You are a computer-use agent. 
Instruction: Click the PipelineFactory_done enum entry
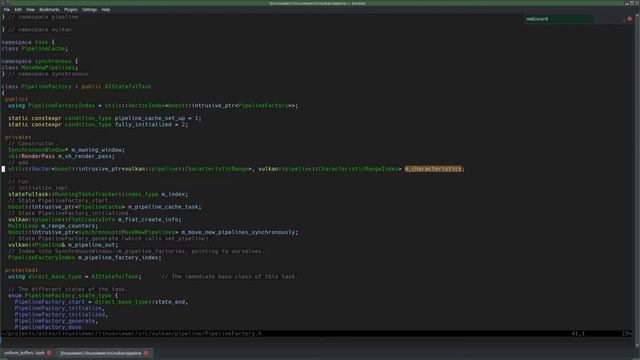(48, 327)
